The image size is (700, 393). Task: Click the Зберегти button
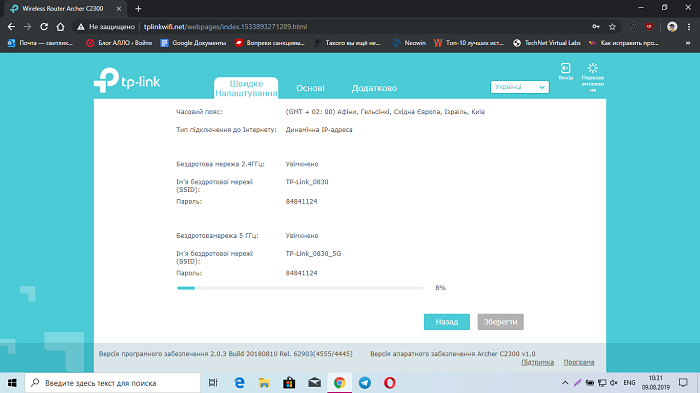coord(500,322)
